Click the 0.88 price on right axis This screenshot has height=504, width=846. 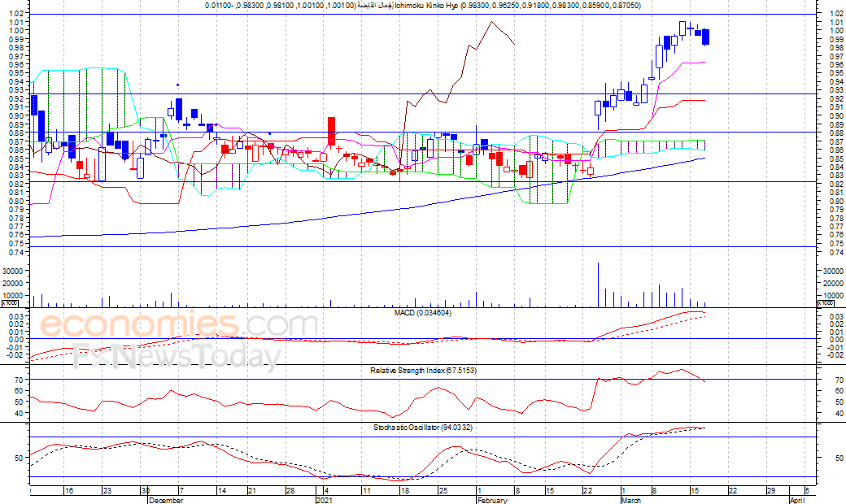coord(836,133)
